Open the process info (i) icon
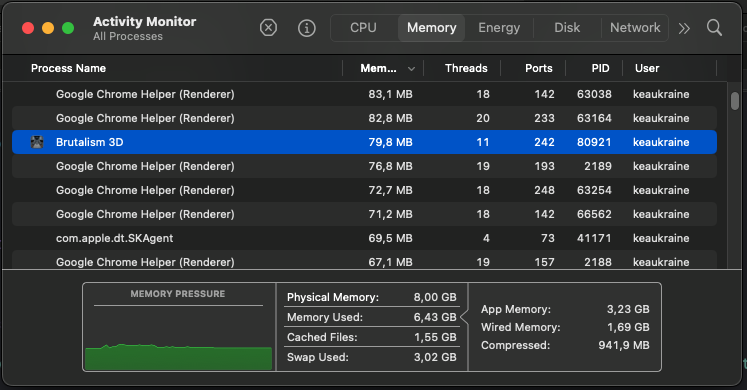This screenshot has width=747, height=390. (x=307, y=28)
